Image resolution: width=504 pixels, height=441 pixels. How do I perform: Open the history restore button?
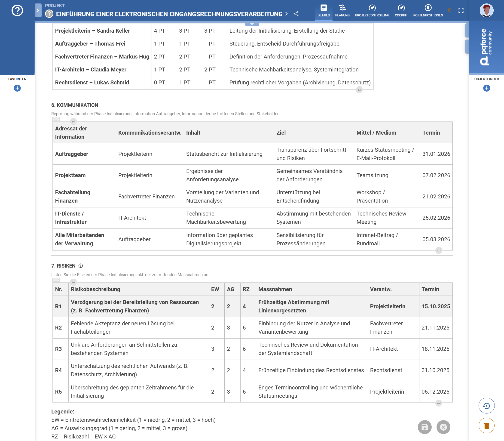pyautogui.click(x=486, y=406)
